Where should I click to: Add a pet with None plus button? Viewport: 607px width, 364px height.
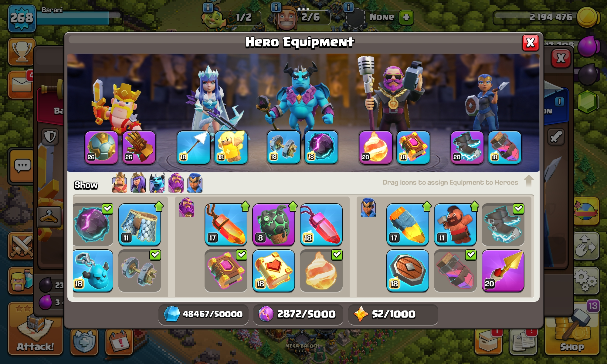[x=406, y=17]
